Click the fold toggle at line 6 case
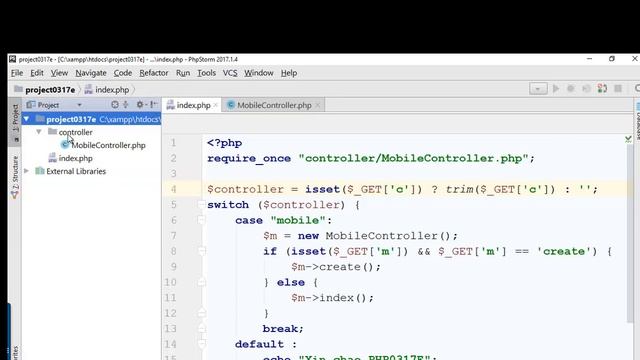Viewport: 640px width, 360px height. [201, 220]
